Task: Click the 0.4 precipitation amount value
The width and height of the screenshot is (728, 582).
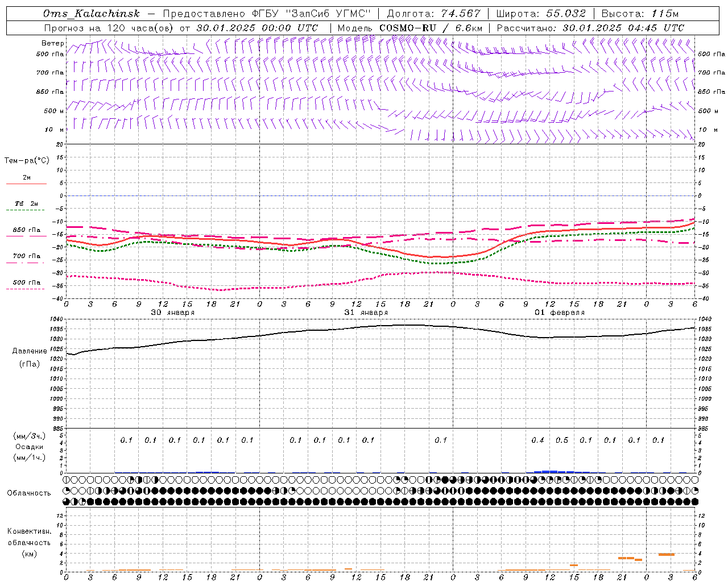Action: tap(537, 440)
